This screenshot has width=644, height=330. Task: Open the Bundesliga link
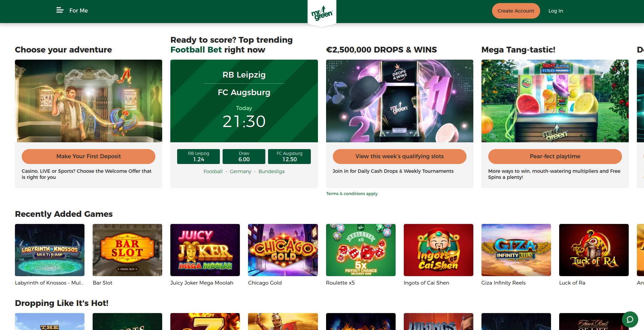coord(271,171)
